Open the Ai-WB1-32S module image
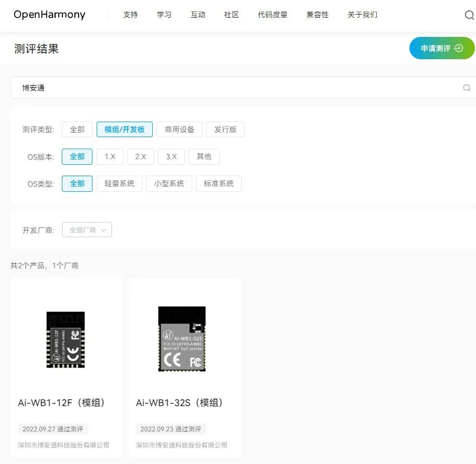The height and width of the screenshot is (464, 476). point(182,339)
